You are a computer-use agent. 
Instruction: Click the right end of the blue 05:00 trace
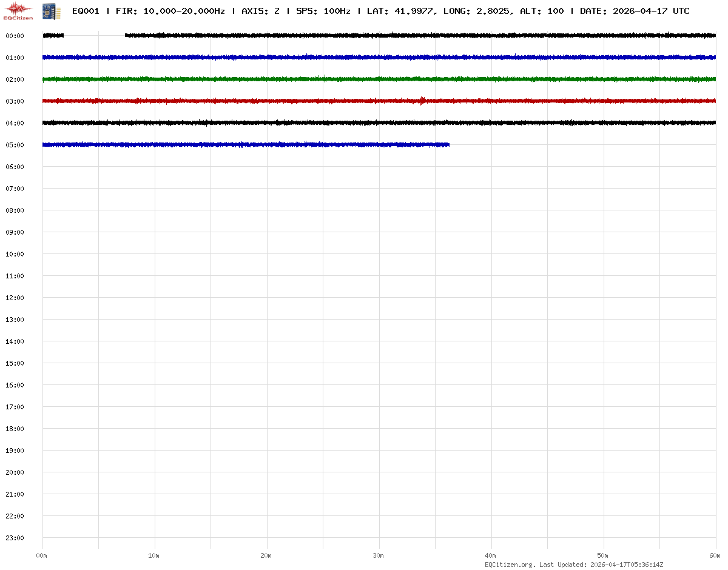(448, 144)
